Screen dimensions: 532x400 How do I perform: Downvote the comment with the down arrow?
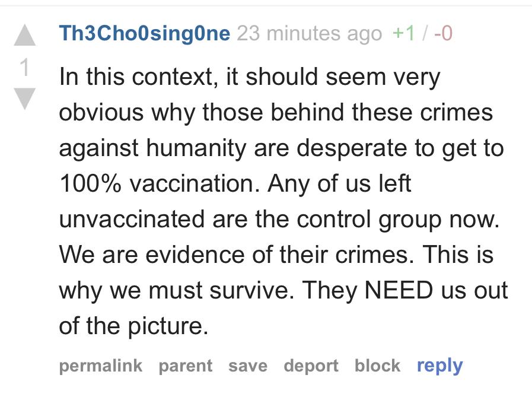click(25, 99)
